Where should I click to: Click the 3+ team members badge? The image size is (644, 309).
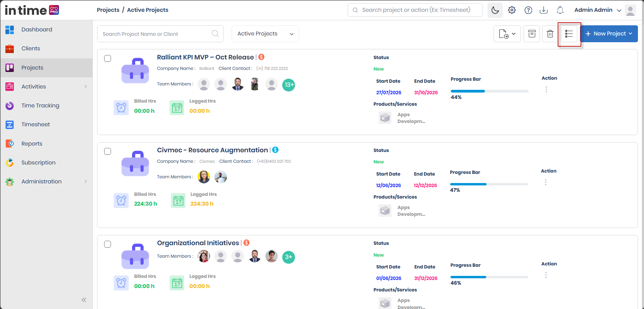tap(289, 257)
